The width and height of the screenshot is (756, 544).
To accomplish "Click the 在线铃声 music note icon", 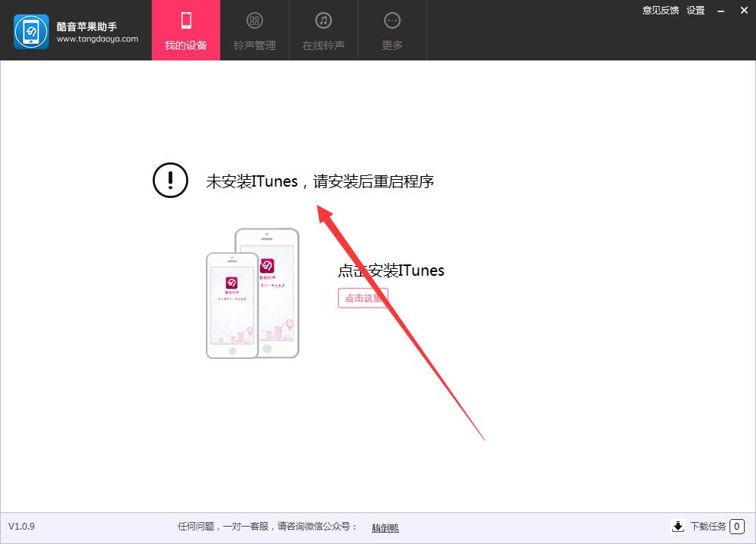I will pos(323,20).
